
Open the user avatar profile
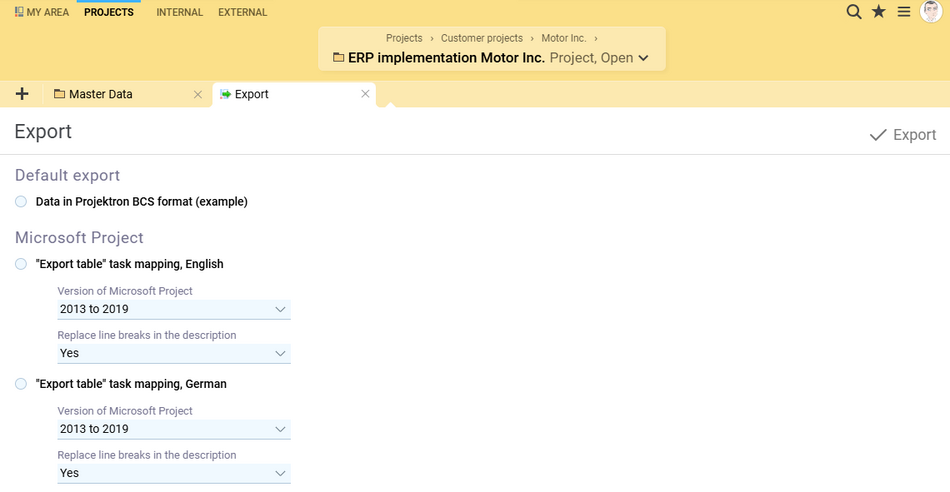[x=931, y=12]
